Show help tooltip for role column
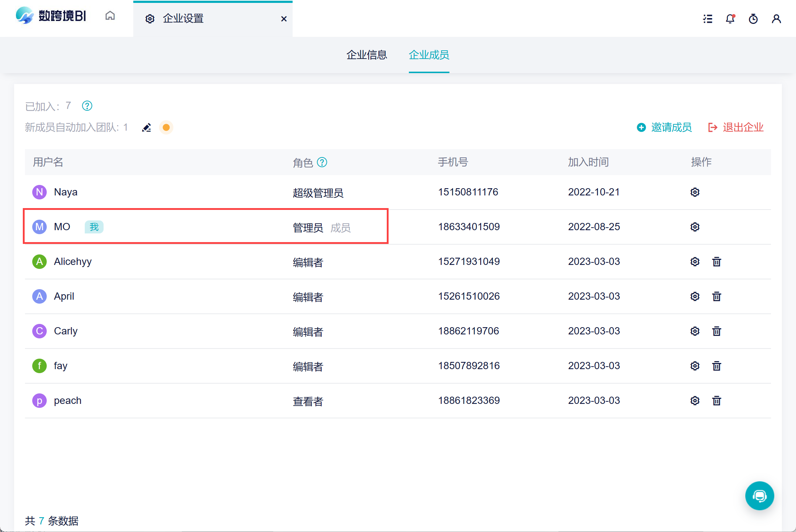796x532 pixels. pos(322,162)
